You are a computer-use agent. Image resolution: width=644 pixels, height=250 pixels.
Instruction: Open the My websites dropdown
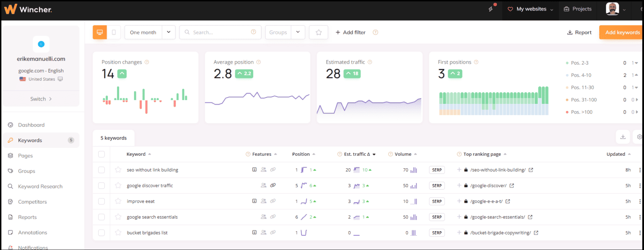point(530,8)
